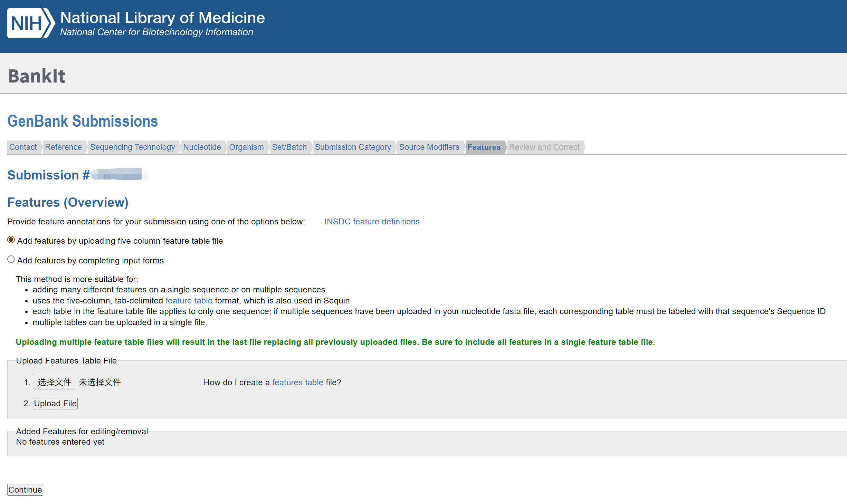Open INSDC feature definitions link
The height and width of the screenshot is (504, 847).
[x=372, y=222]
